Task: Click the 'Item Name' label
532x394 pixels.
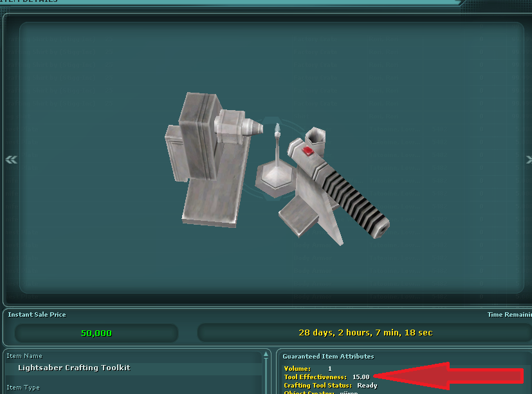Action: (x=24, y=356)
